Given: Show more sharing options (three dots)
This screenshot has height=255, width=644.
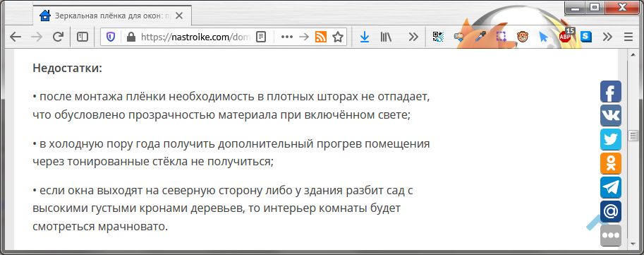Looking at the screenshot, I should [611, 235].
